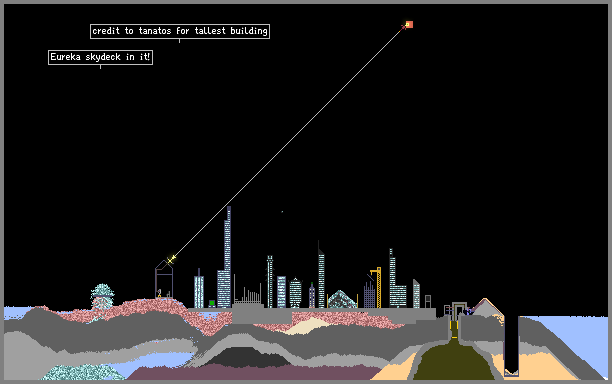Viewport: 612px width, 384px height.
Task: Click the peaked-roof gray bunker near the shaft
Action: [x=486, y=308]
